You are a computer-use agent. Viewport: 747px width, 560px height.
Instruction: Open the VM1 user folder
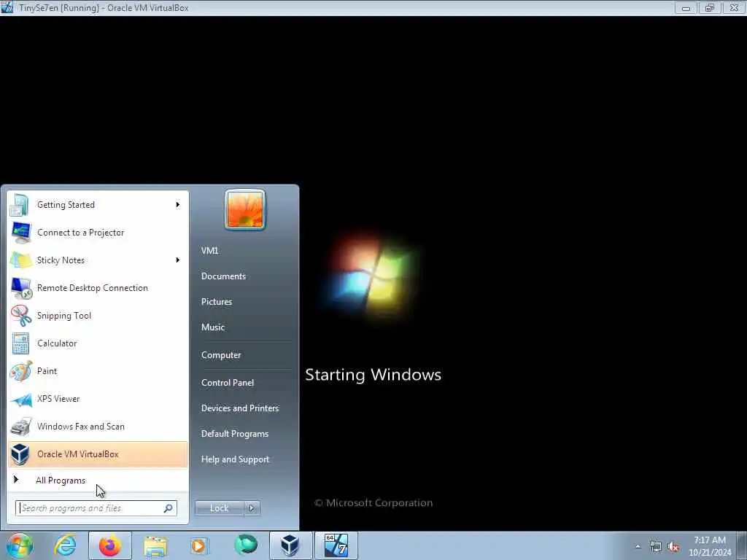(209, 251)
